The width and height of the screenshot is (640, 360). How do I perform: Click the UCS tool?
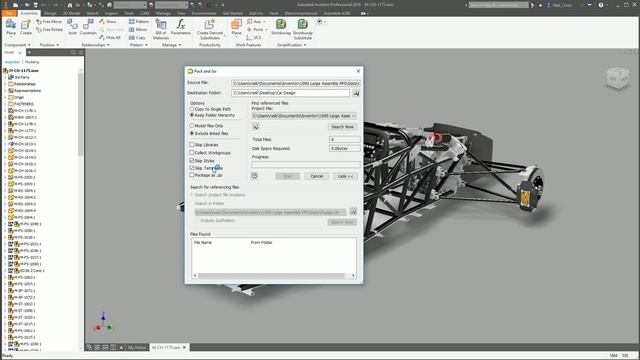click(x=254, y=38)
